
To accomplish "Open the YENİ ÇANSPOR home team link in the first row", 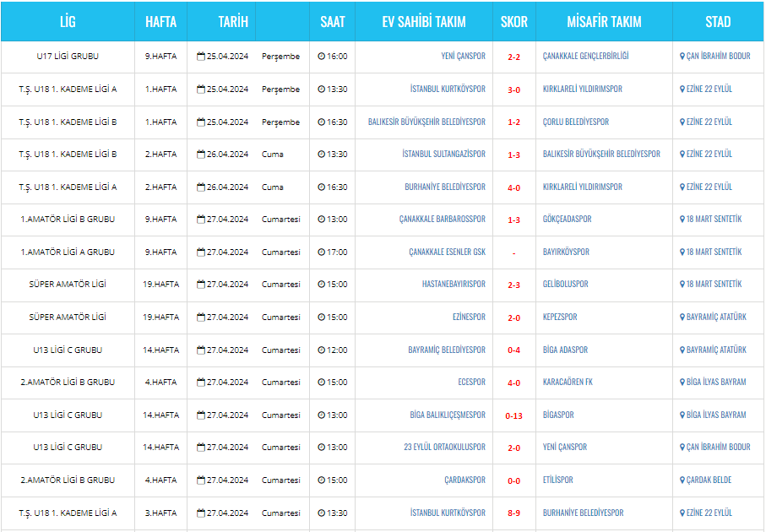I will [463, 57].
